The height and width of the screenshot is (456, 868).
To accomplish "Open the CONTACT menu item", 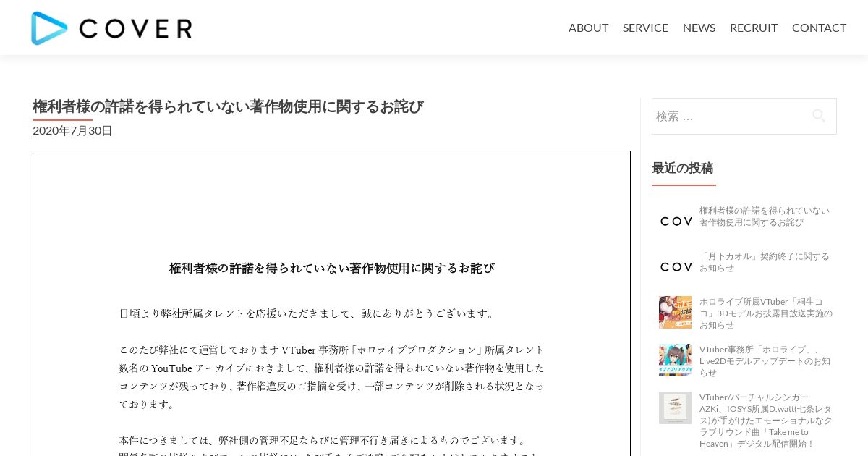I will click(x=819, y=28).
